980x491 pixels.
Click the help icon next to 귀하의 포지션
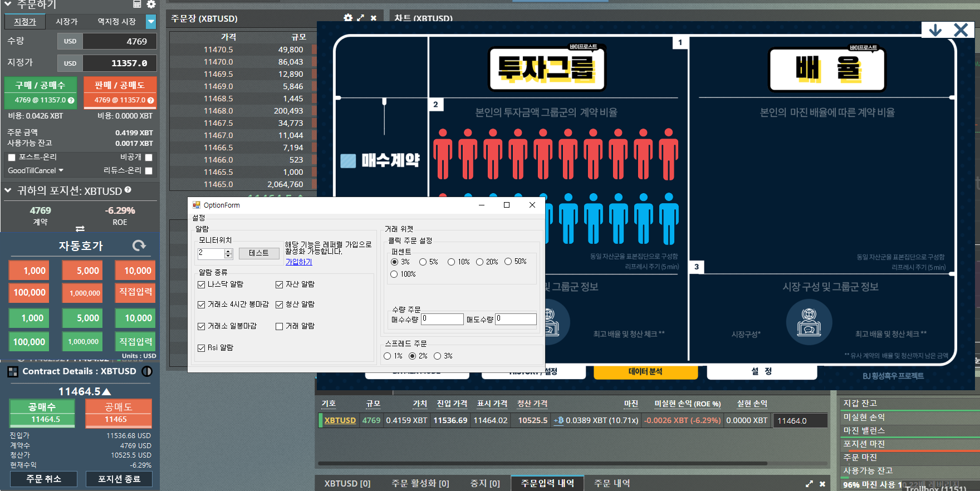pyautogui.click(x=128, y=190)
